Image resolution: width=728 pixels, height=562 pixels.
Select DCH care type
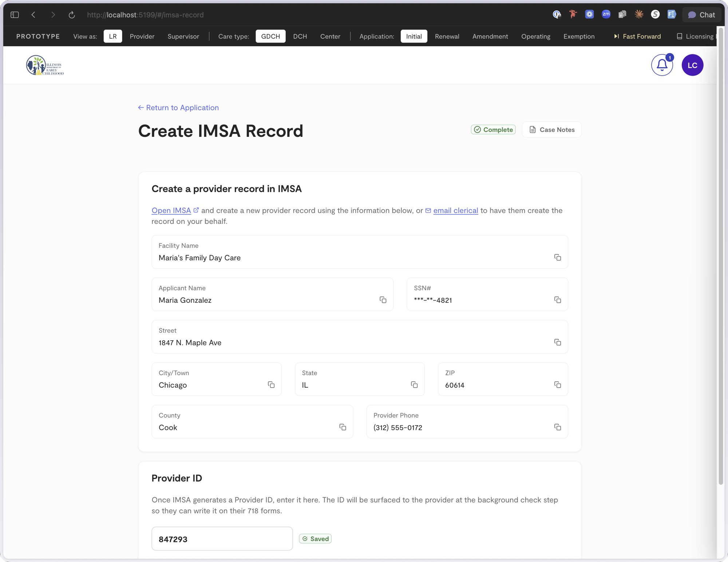tap(300, 36)
